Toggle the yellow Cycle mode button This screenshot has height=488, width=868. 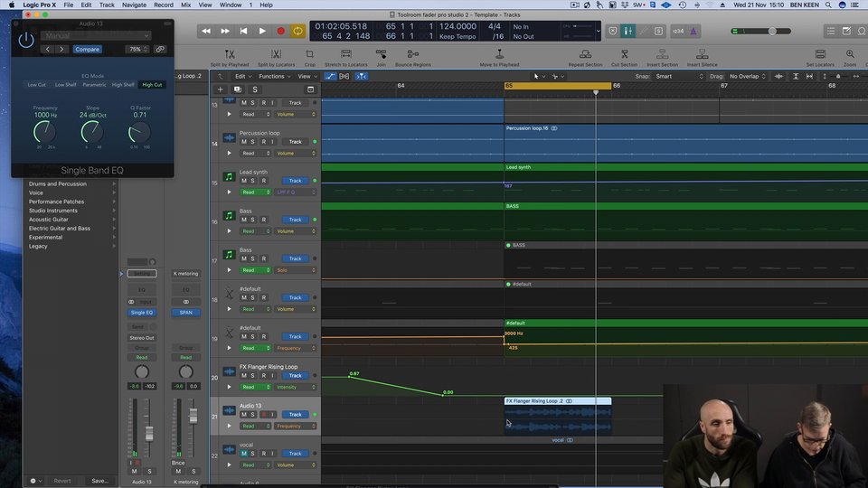tap(297, 31)
